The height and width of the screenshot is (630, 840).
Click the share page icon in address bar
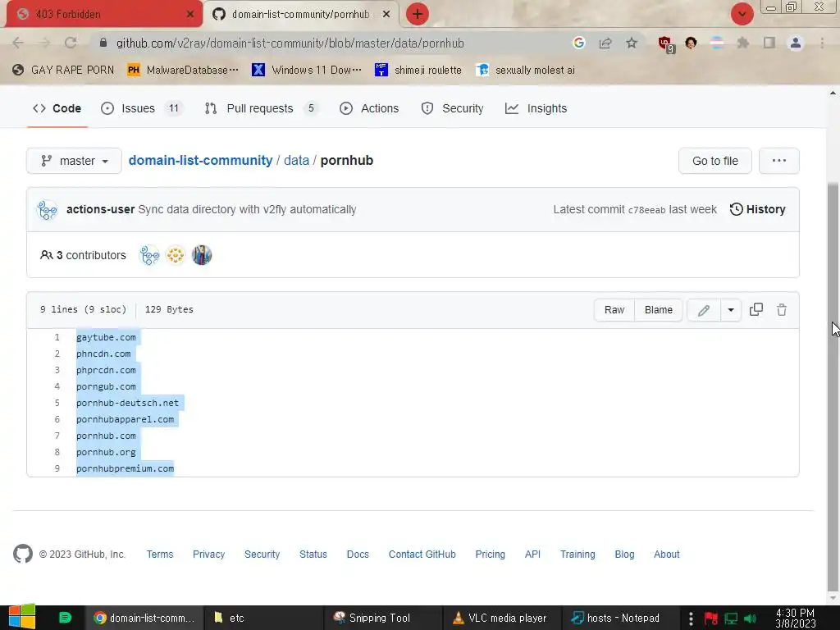pyautogui.click(x=605, y=43)
